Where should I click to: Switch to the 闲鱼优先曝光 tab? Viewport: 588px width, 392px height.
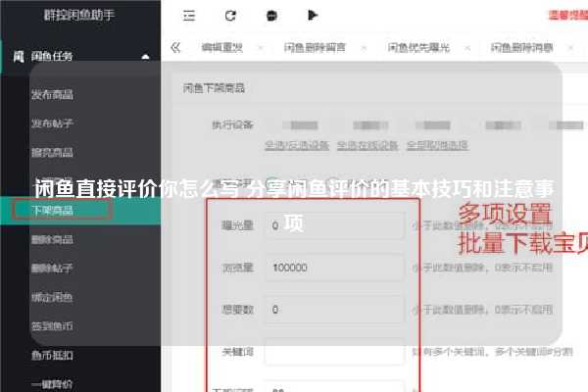pyautogui.click(x=418, y=48)
